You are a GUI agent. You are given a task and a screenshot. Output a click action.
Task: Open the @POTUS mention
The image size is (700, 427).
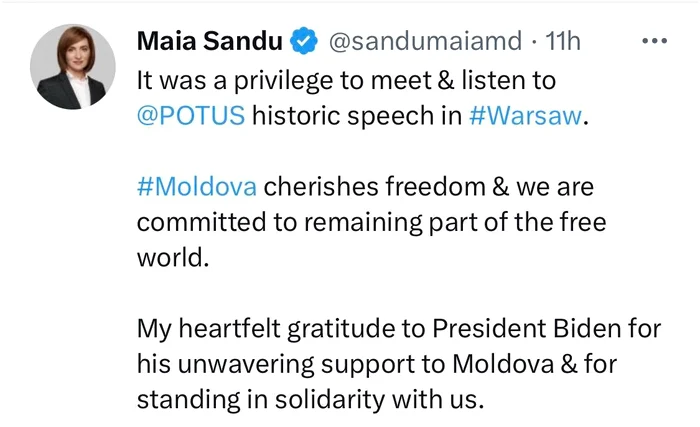191,115
